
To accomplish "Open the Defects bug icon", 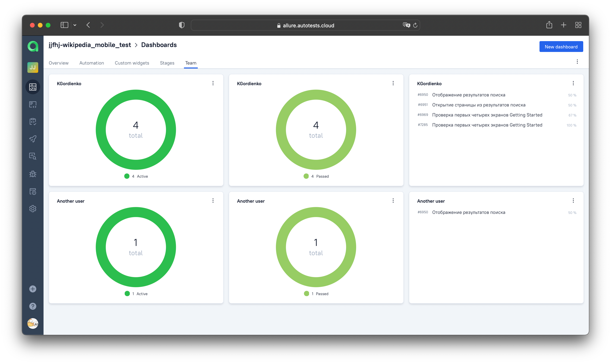I will (33, 174).
